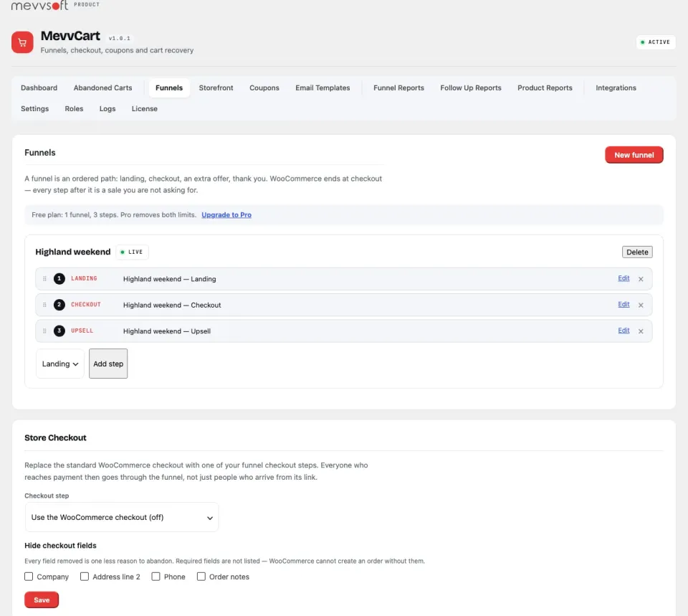Viewport: 688px width, 616px height.
Task: Delete the Highland weekend funnel
Action: (637, 252)
